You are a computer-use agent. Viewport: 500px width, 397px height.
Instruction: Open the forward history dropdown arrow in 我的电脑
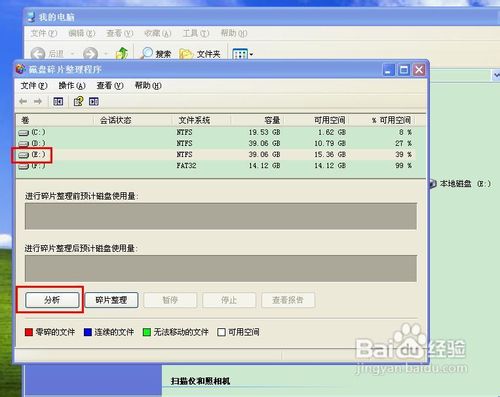tap(106, 54)
